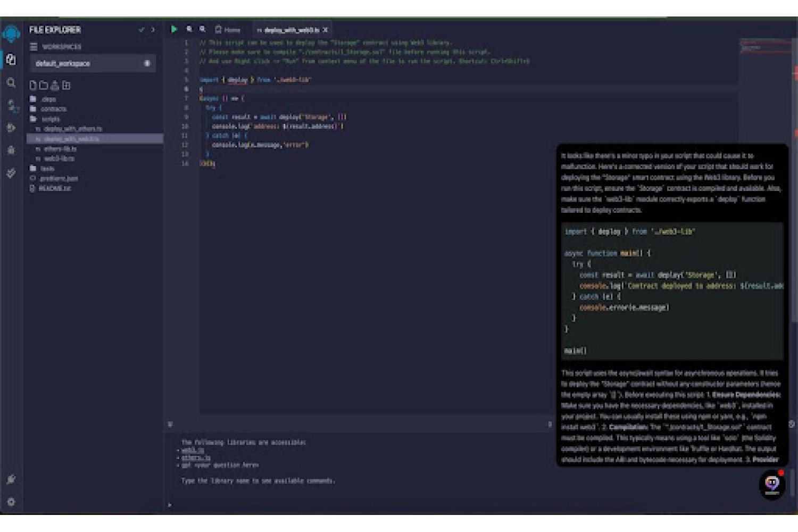The width and height of the screenshot is (798, 532).
Task: Click the upload files icon
Action: point(55,85)
